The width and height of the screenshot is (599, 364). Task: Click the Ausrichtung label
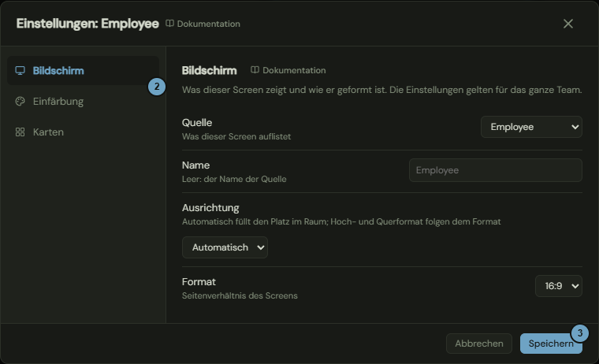tap(210, 208)
